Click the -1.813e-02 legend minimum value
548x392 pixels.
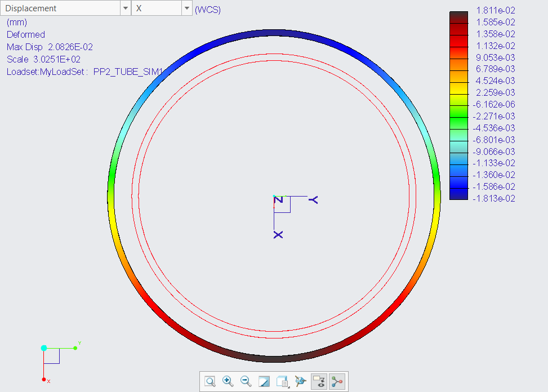pos(494,198)
